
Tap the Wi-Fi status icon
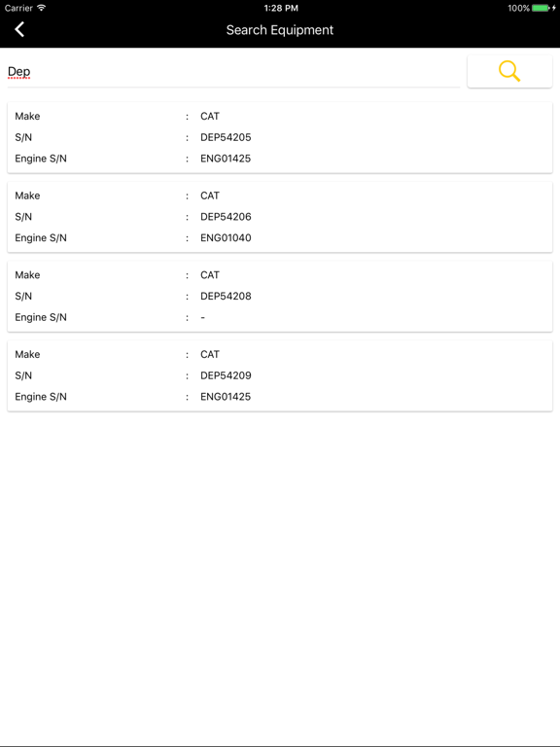[x=42, y=8]
